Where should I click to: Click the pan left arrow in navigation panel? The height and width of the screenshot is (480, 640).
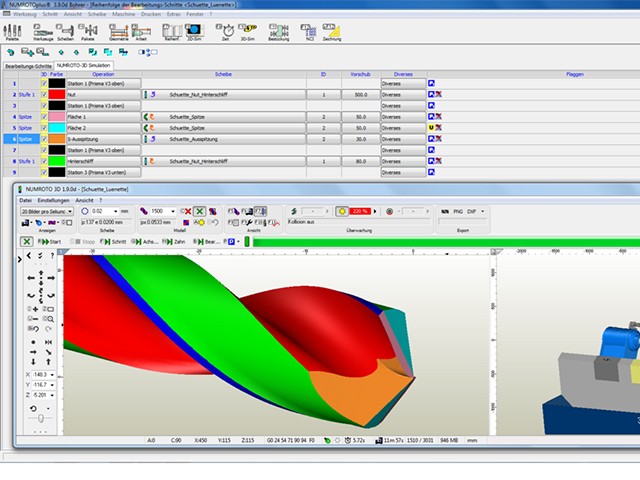(x=31, y=278)
